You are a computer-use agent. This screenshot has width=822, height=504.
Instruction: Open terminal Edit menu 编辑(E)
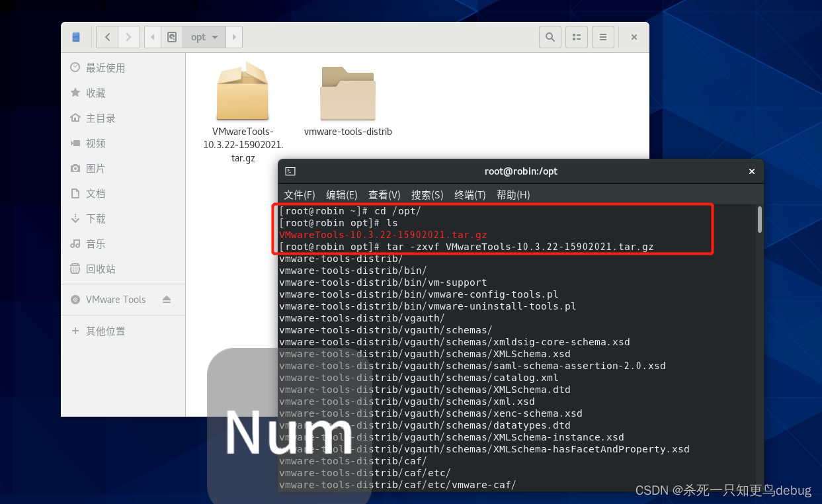click(x=342, y=194)
